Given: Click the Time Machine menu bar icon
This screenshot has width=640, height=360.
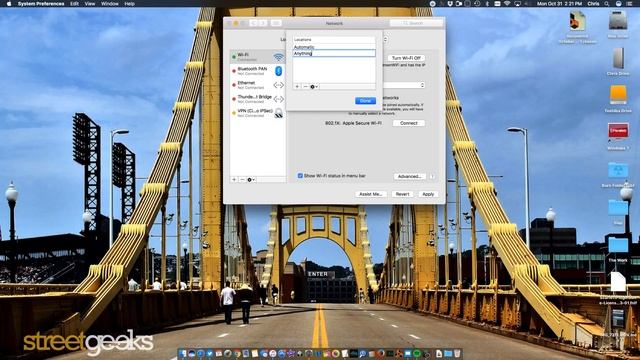Looking at the screenshot, I should coord(477,4).
